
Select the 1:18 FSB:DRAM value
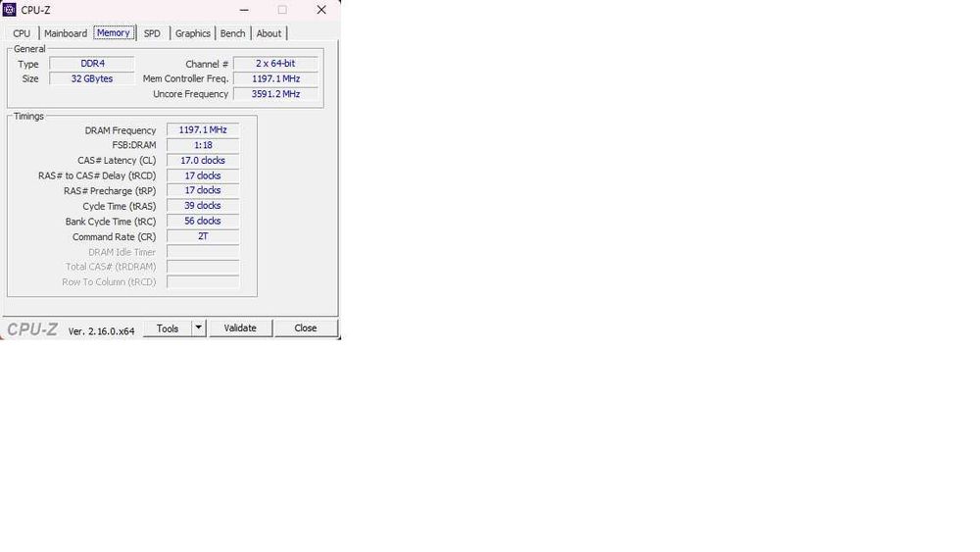(203, 145)
